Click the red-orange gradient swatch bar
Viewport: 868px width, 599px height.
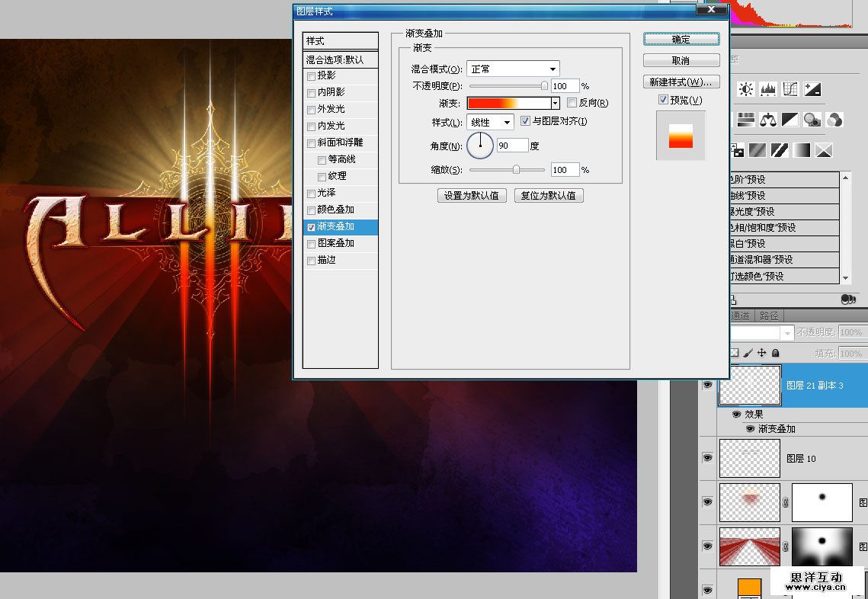pyautogui.click(x=508, y=103)
